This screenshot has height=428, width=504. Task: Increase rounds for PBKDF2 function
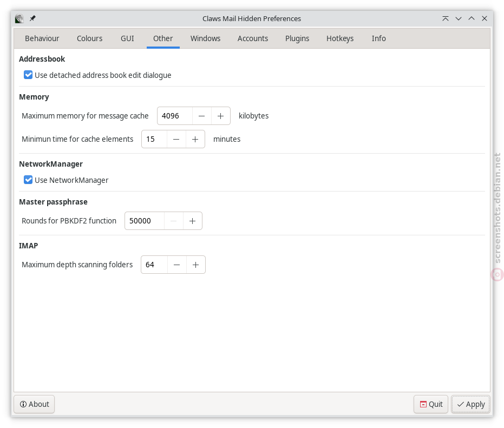click(193, 221)
